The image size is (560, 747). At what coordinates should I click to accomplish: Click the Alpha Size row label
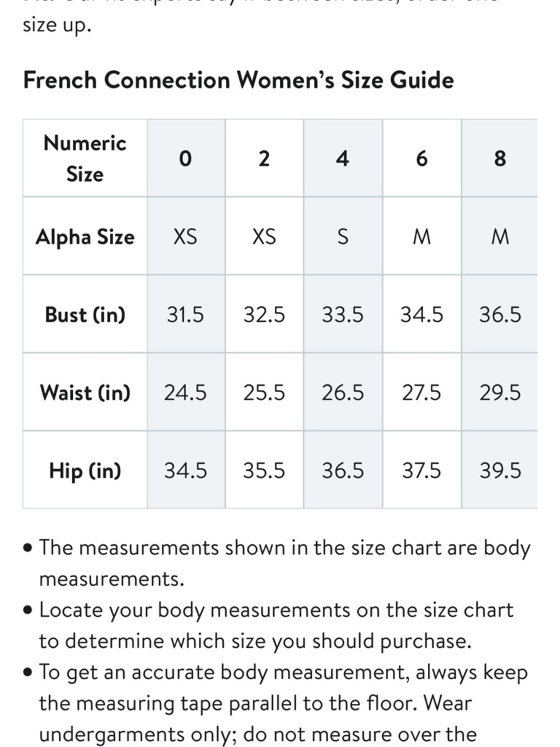click(85, 236)
